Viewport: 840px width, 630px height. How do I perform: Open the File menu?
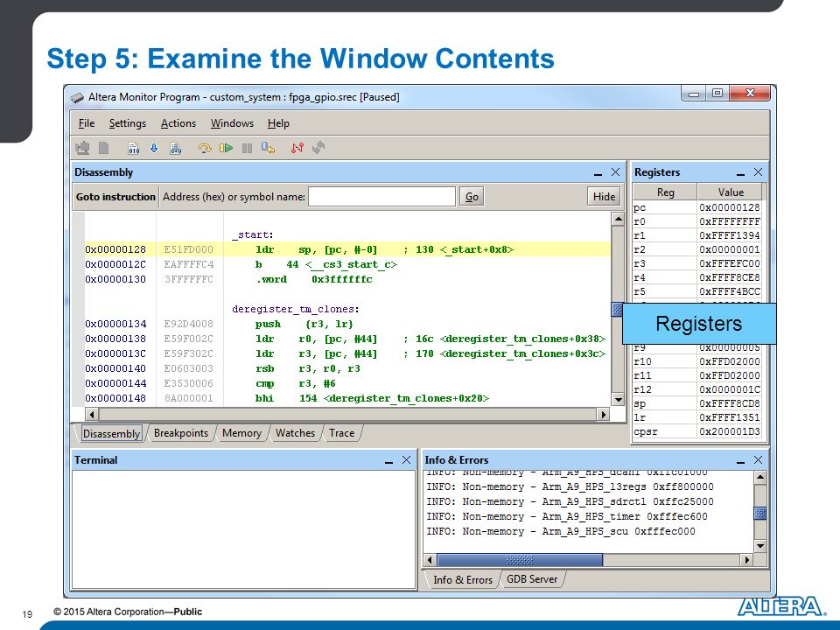click(x=87, y=123)
